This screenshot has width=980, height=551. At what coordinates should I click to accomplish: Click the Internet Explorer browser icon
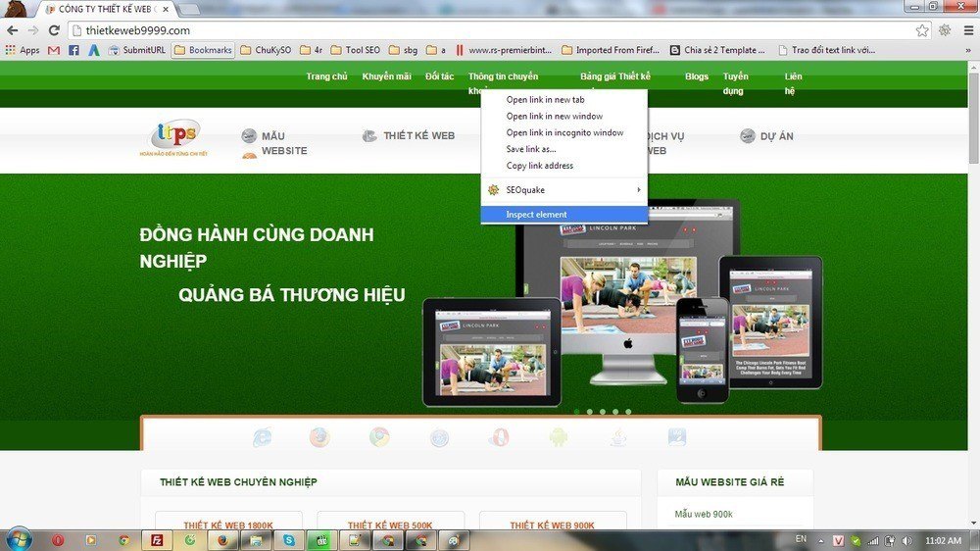262,437
